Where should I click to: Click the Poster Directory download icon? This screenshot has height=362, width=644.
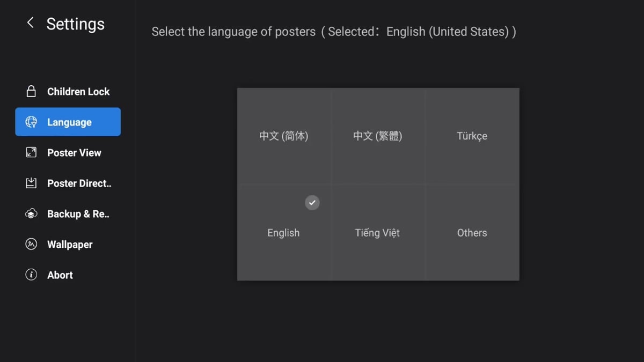click(31, 183)
